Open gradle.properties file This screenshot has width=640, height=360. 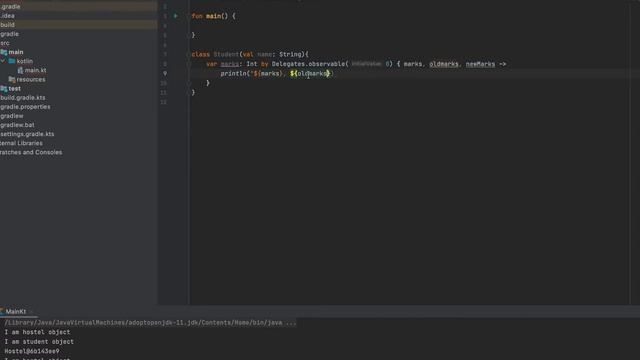click(25, 107)
